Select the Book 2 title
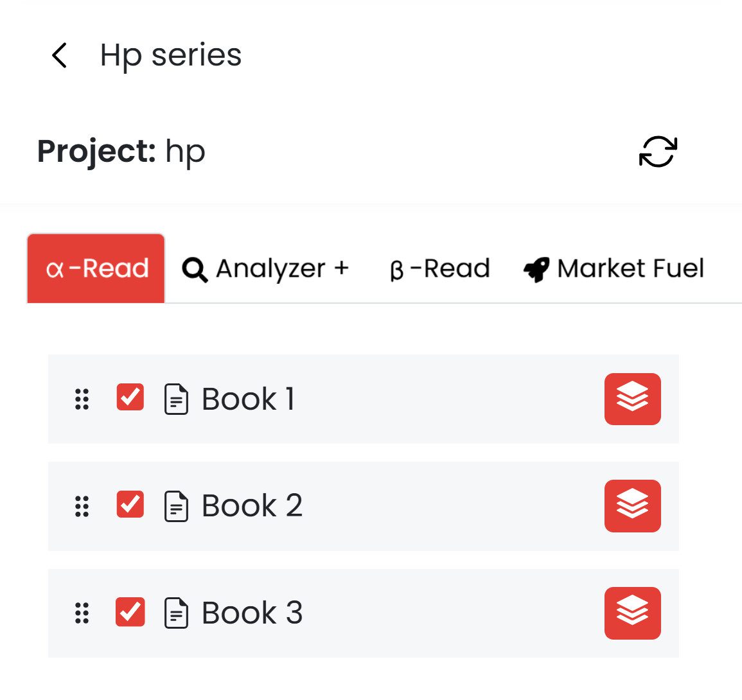The width and height of the screenshot is (742, 700). click(x=252, y=506)
